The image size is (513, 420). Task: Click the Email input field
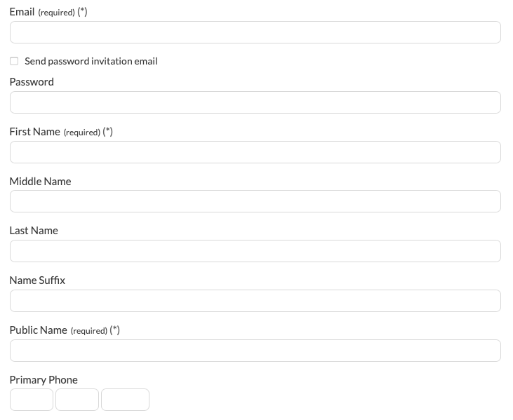pyautogui.click(x=255, y=32)
